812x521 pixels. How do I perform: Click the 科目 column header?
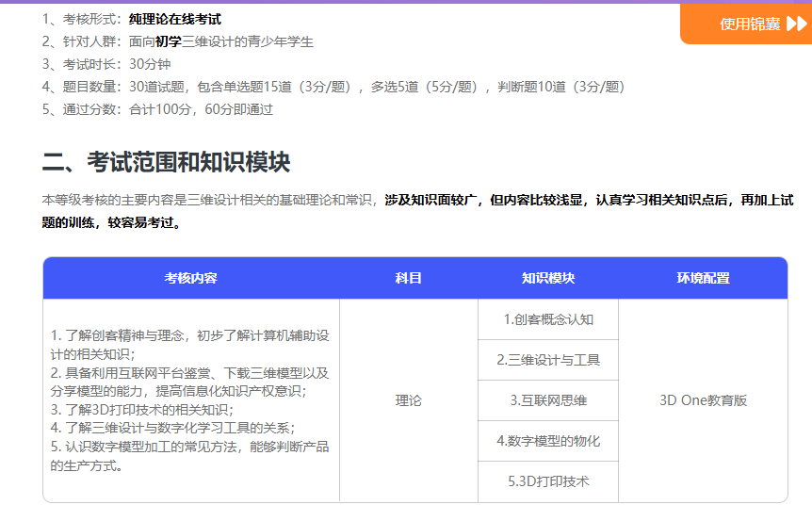click(x=409, y=278)
